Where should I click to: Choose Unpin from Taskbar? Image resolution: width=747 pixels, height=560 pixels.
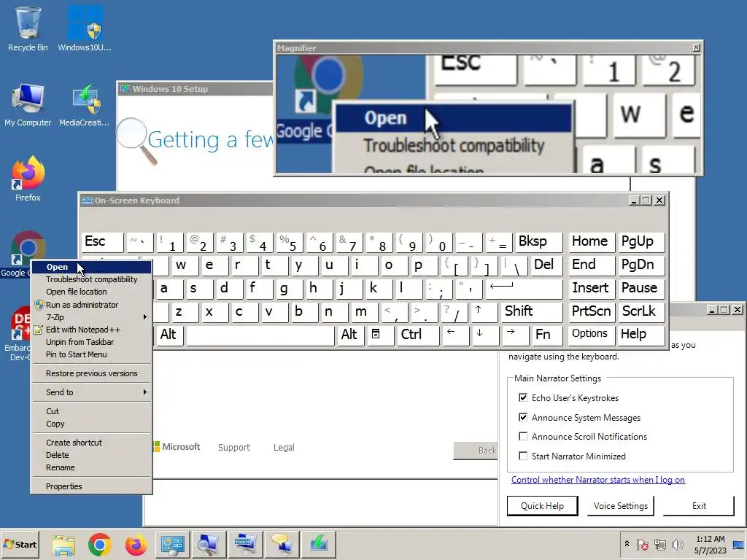[x=90, y=342]
